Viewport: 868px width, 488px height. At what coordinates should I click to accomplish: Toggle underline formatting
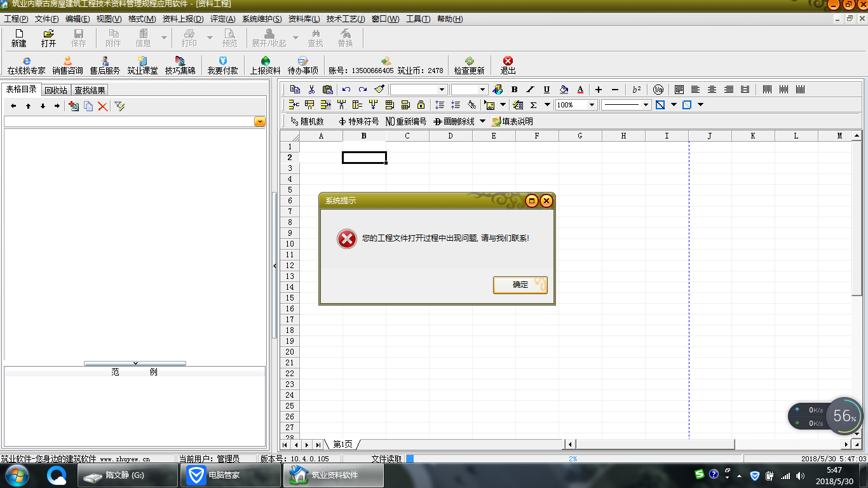pyautogui.click(x=546, y=90)
